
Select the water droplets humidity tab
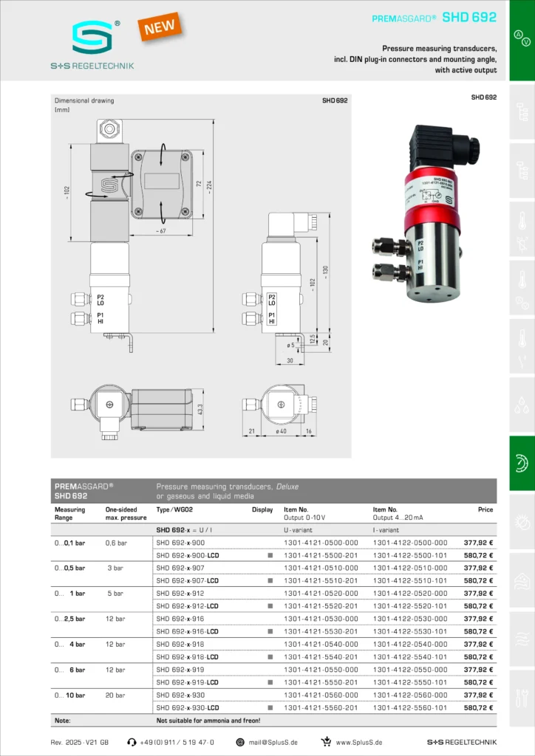[522, 404]
